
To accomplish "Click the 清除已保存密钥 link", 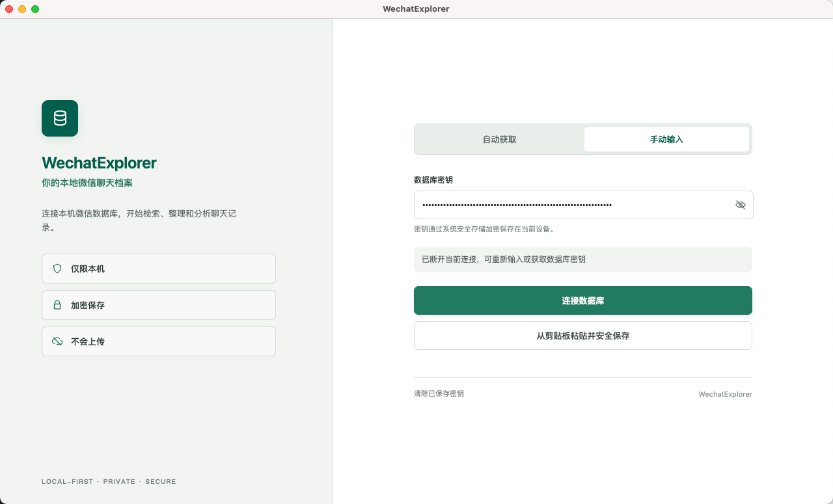I will coord(439,393).
